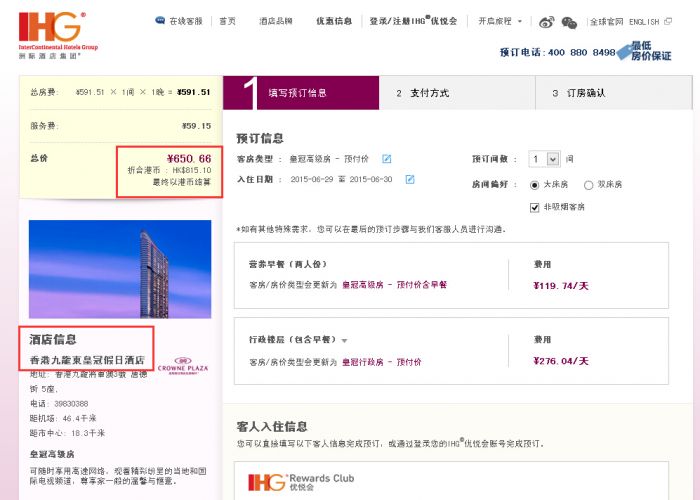
Task: Click the 客人入住信息 heading
Action: pos(272,426)
